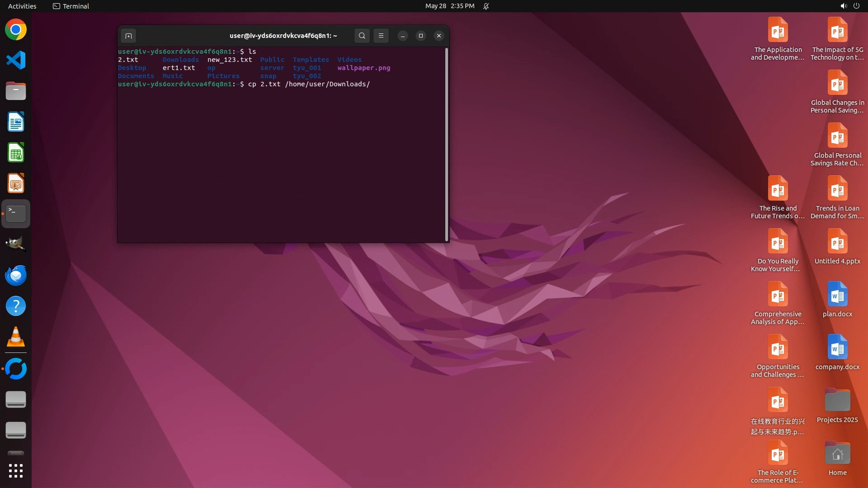The height and width of the screenshot is (488, 868).
Task: Toggle the do-not-disturb notification bell
Action: point(486,6)
